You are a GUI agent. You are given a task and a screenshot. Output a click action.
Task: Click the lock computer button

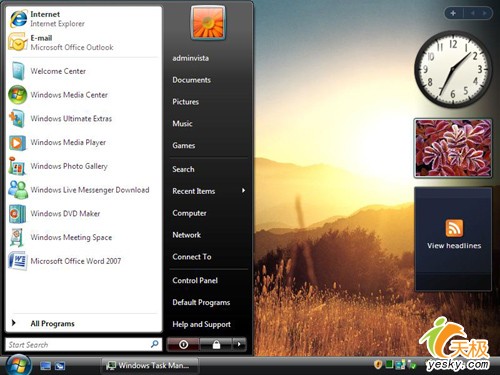pyautogui.click(x=216, y=345)
